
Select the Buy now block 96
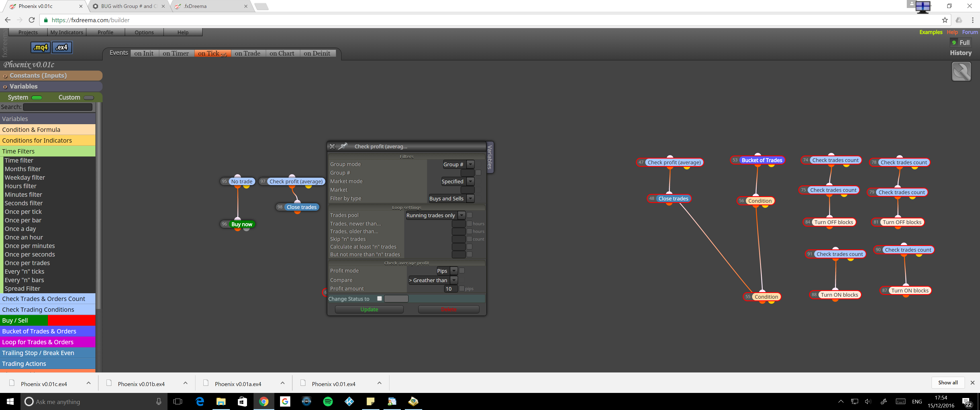coord(242,224)
